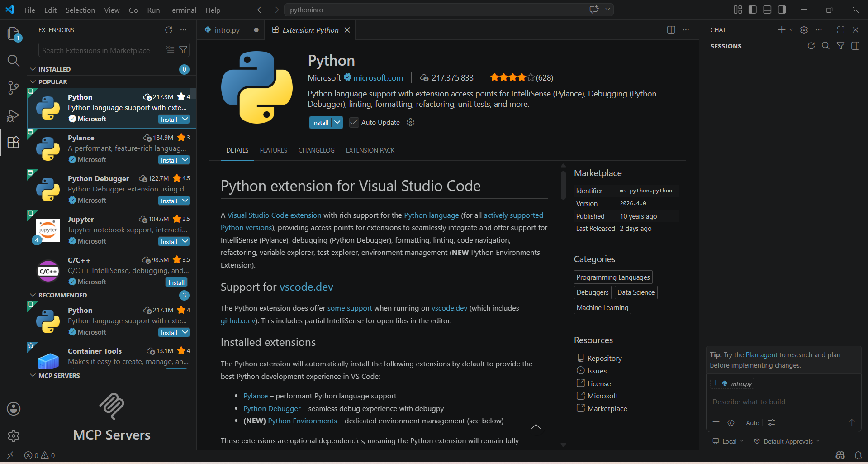Switch to the intro.py tab
868x464 pixels.
tap(227, 30)
